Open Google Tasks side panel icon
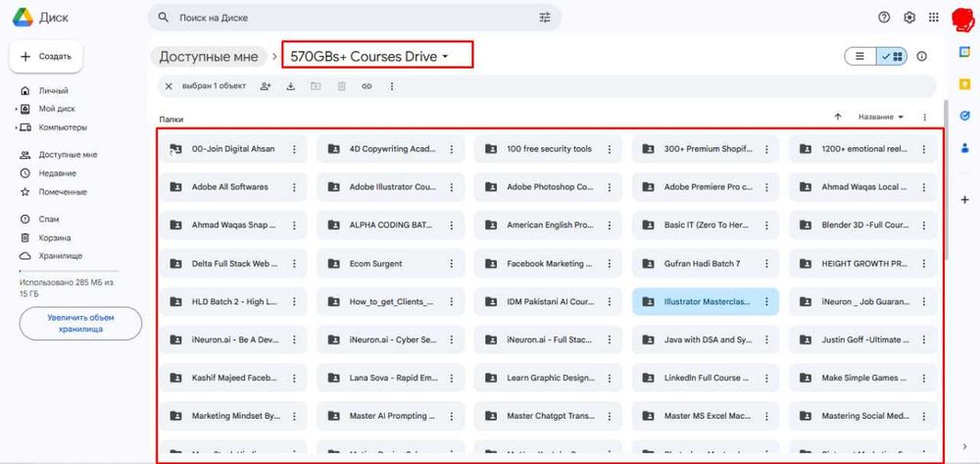 click(964, 116)
